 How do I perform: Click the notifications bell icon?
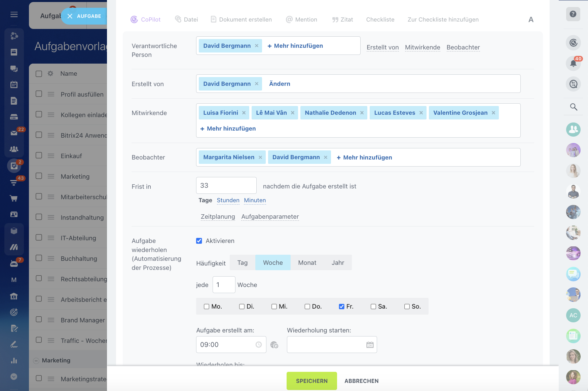click(x=573, y=63)
